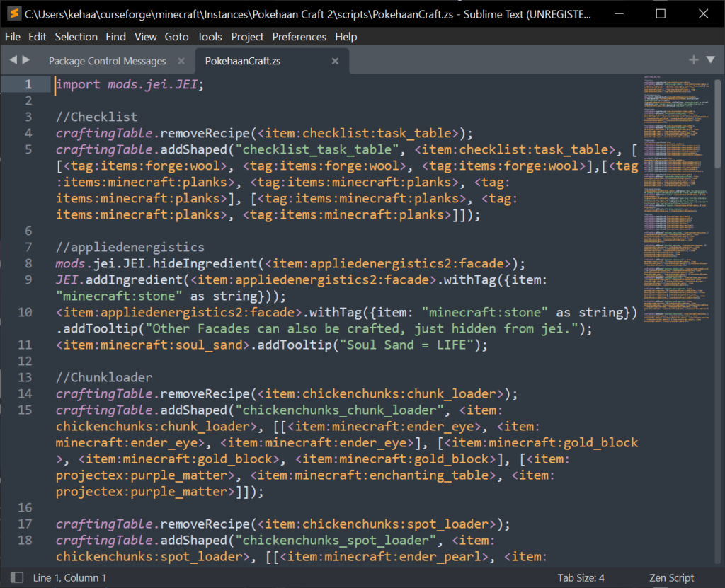Open the tab list dropdown arrow
Viewport: 725px width, 588px height.
coord(711,59)
